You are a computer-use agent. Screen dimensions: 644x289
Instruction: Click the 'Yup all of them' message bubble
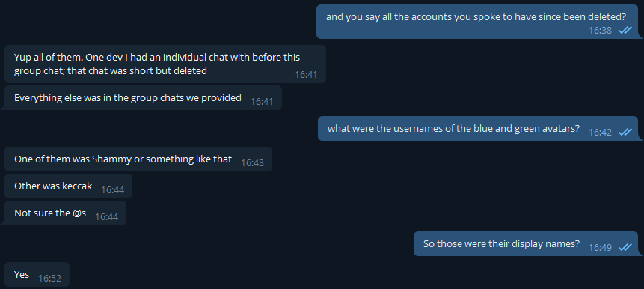pos(165,64)
